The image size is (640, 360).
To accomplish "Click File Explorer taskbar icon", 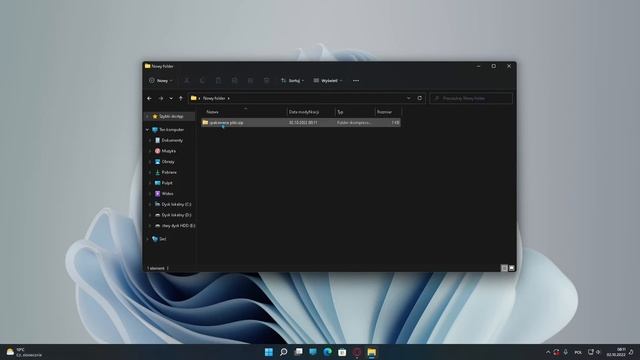I will pyautogui.click(x=371, y=352).
